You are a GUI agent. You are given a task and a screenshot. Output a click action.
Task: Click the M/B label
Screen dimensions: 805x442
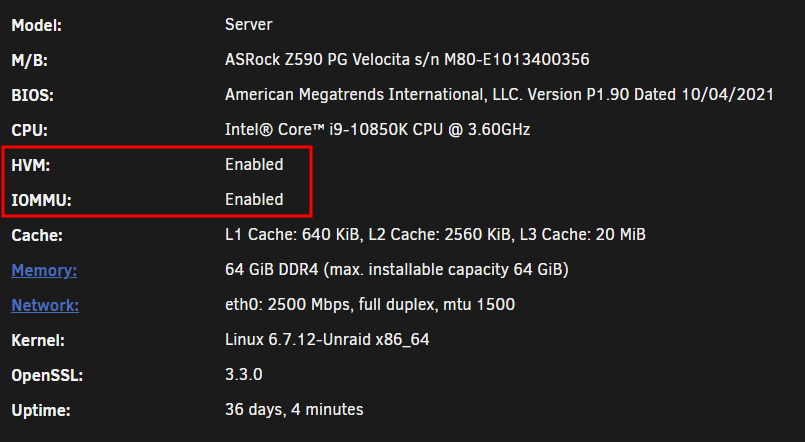[x=30, y=61]
